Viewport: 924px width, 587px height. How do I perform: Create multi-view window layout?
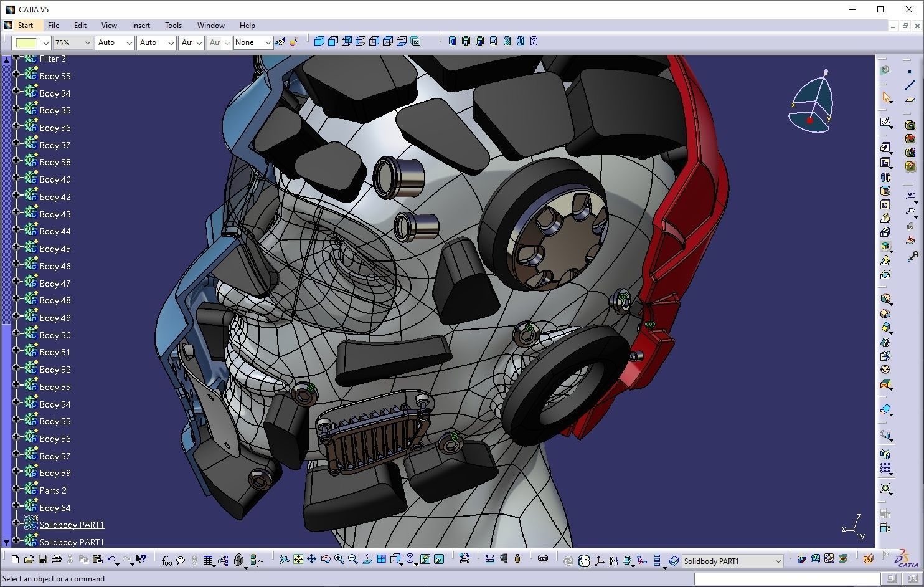tap(381, 560)
